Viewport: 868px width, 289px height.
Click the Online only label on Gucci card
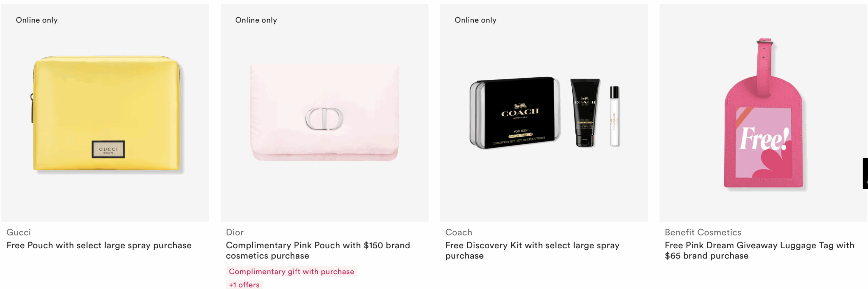(x=37, y=20)
